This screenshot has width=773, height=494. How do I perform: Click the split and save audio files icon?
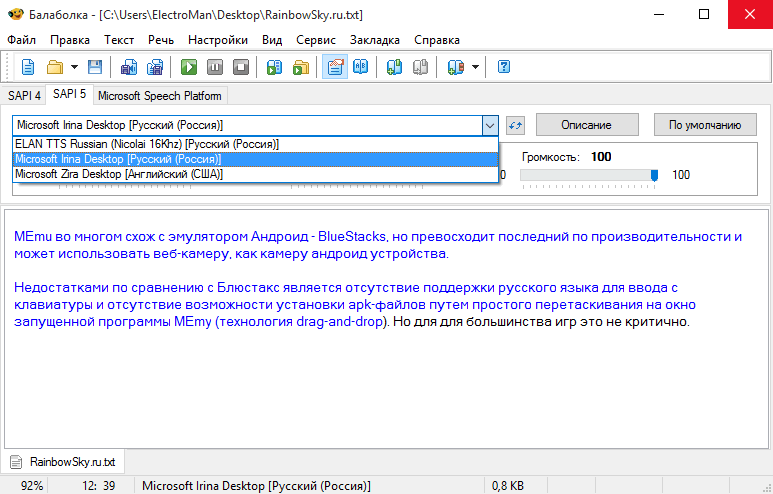pyautogui.click(x=155, y=67)
